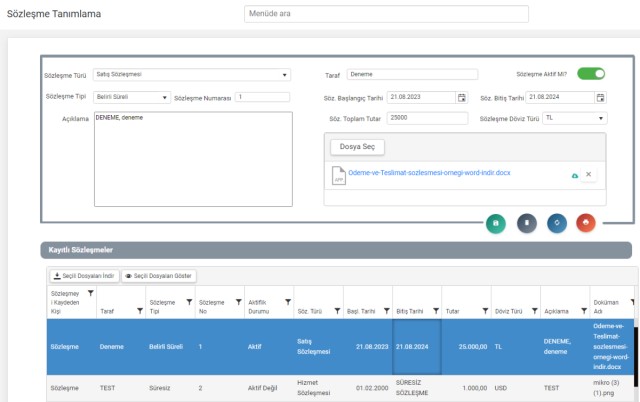Filter the Açıklama column
Image resolution: width=640 pixels, height=402 pixels.
pos(584,311)
